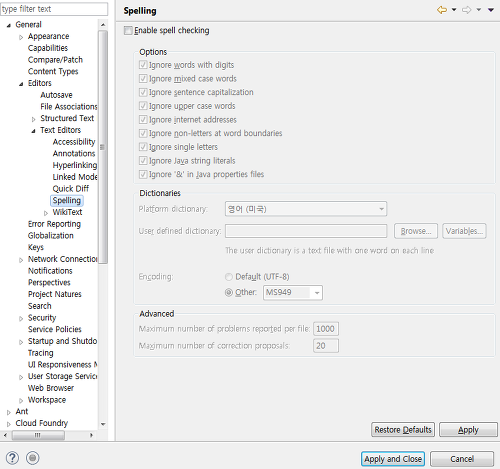The image size is (500, 469).
Task: Open the forward history dropdown arrow
Action: tap(479, 10)
